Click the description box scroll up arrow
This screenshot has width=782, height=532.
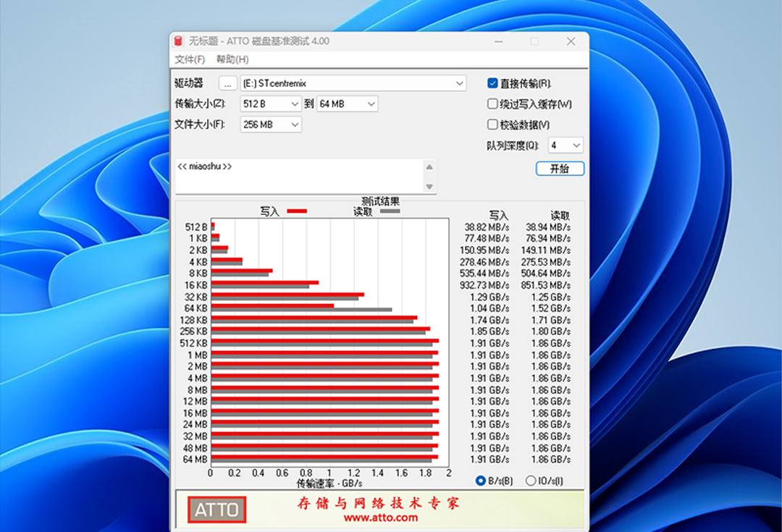(429, 167)
